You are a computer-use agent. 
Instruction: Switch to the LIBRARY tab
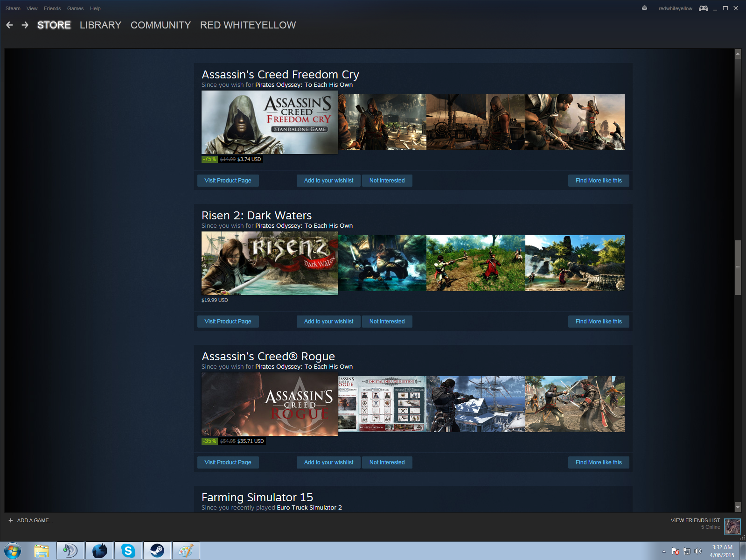pos(100,25)
